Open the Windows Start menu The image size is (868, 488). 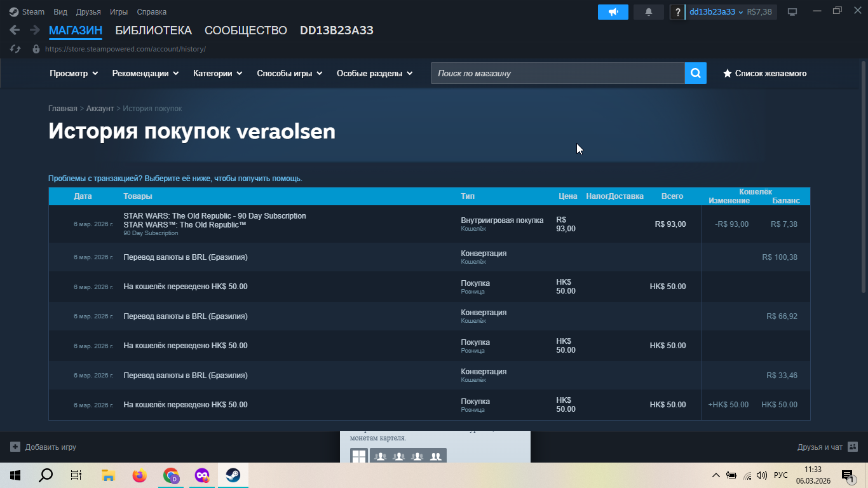14,475
